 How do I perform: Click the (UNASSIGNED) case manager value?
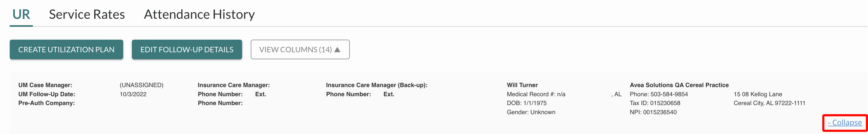click(142, 85)
